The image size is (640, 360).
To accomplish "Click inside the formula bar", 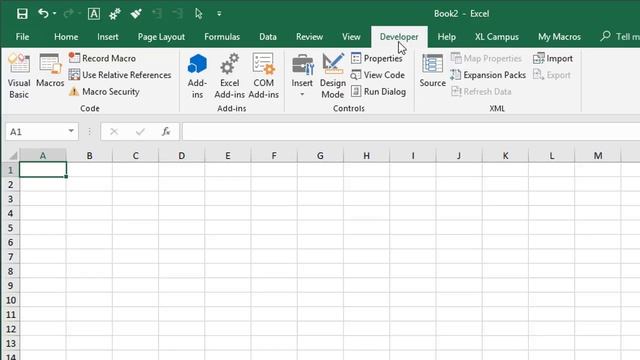I will [x=411, y=132].
